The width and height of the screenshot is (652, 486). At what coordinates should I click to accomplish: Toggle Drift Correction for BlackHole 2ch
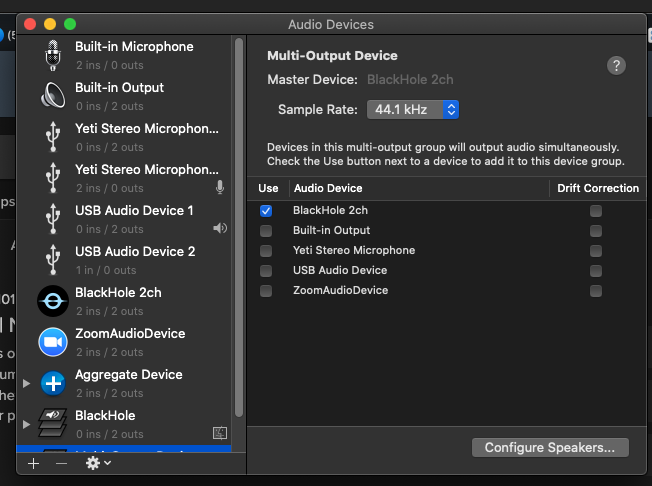click(x=596, y=211)
